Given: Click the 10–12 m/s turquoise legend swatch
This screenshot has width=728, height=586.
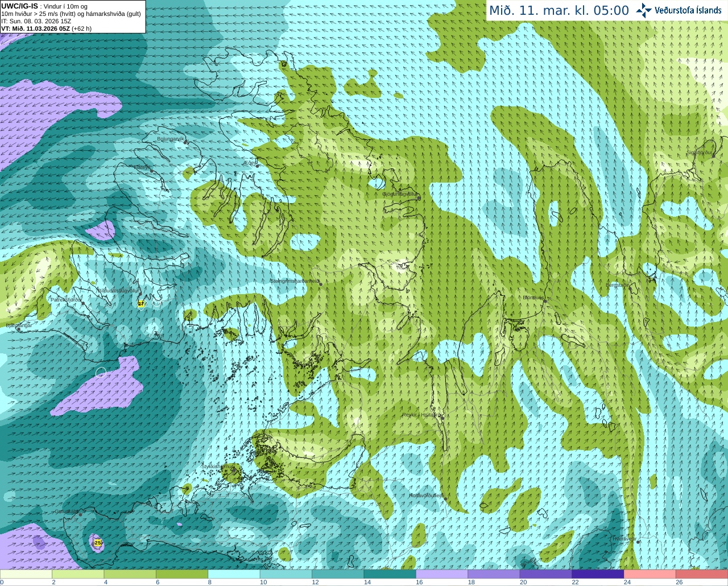Looking at the screenshot, I should [x=286, y=574].
